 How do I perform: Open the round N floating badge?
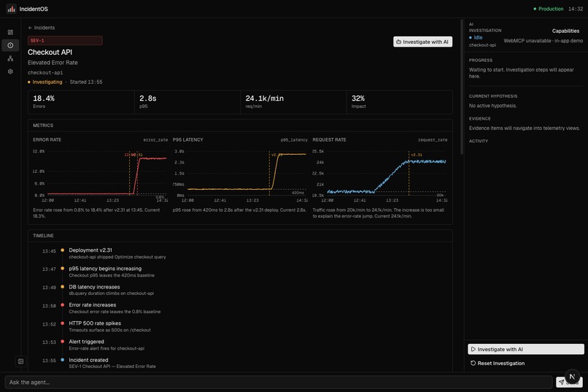point(572,376)
